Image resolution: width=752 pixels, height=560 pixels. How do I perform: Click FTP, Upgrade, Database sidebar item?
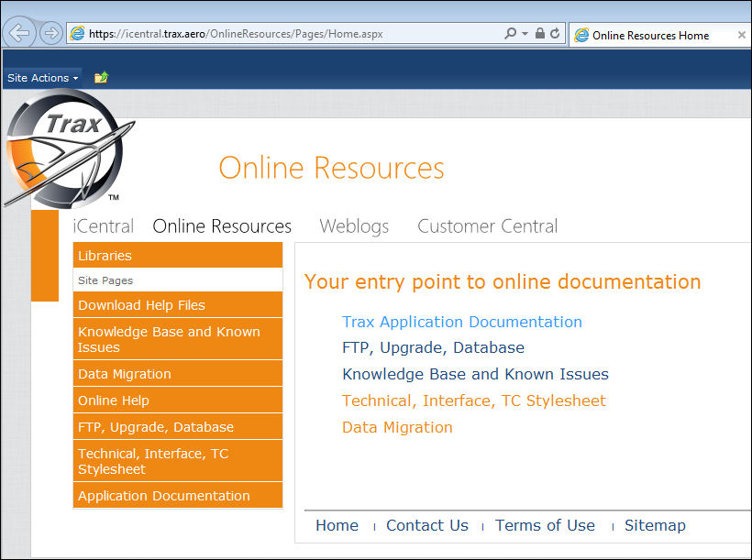coord(178,427)
